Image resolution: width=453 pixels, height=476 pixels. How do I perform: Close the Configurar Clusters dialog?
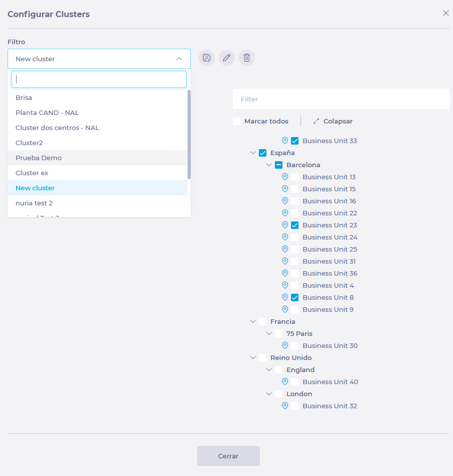tap(445, 13)
